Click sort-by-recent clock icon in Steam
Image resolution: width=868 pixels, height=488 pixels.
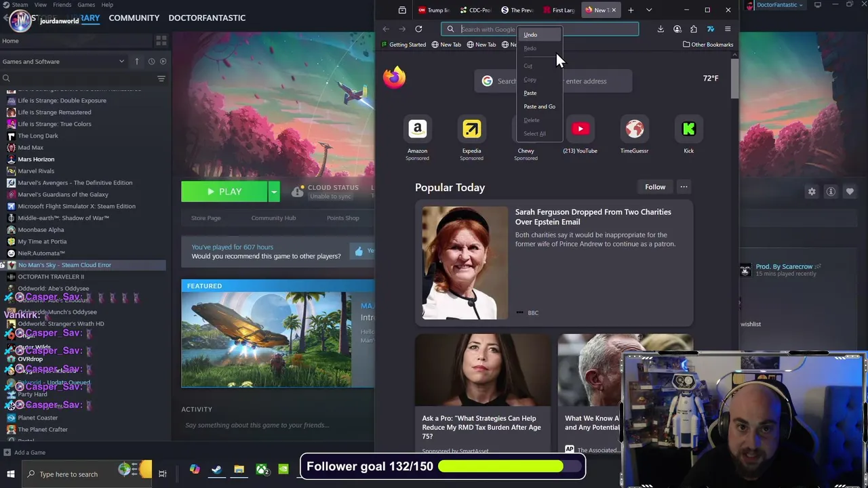pos(151,61)
